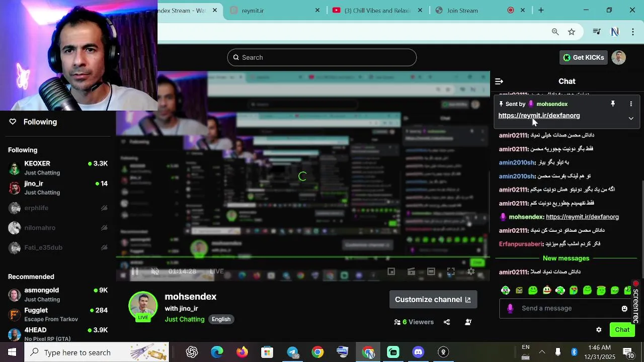Insert the first headphones emote
Screen dimensions: 644x362
[x=506, y=290]
